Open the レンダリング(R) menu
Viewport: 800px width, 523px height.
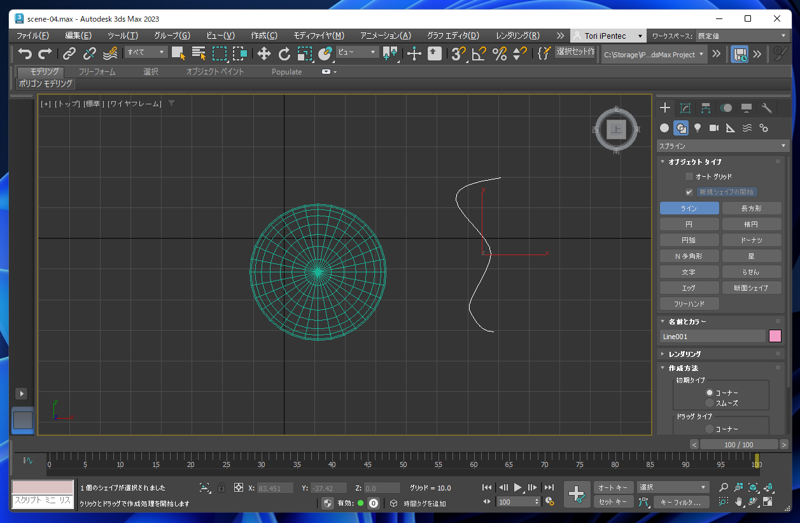point(517,36)
